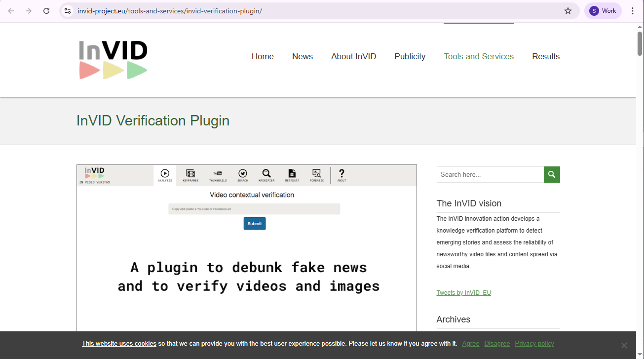Click the browser forward arrow

point(29,11)
